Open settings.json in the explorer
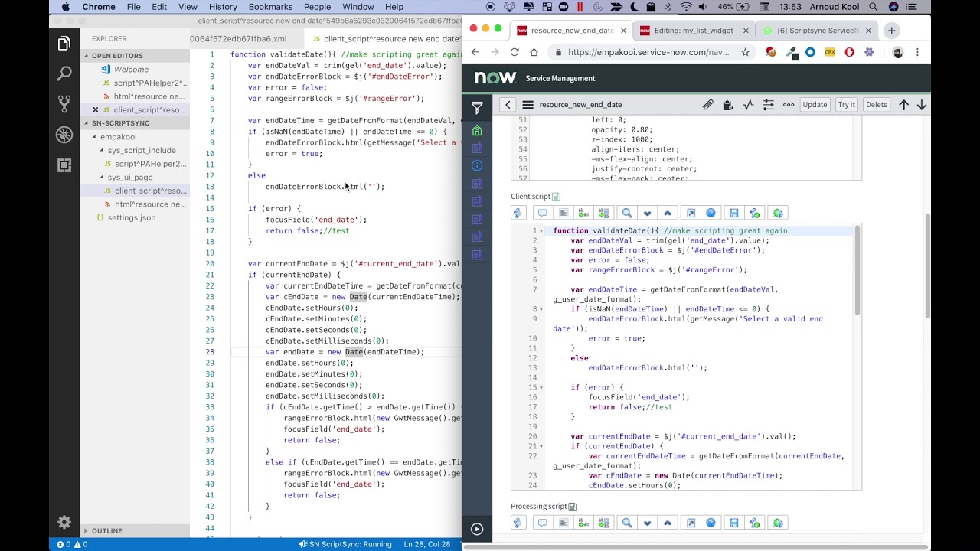Screen dimensions: 980x551 (x=132, y=218)
